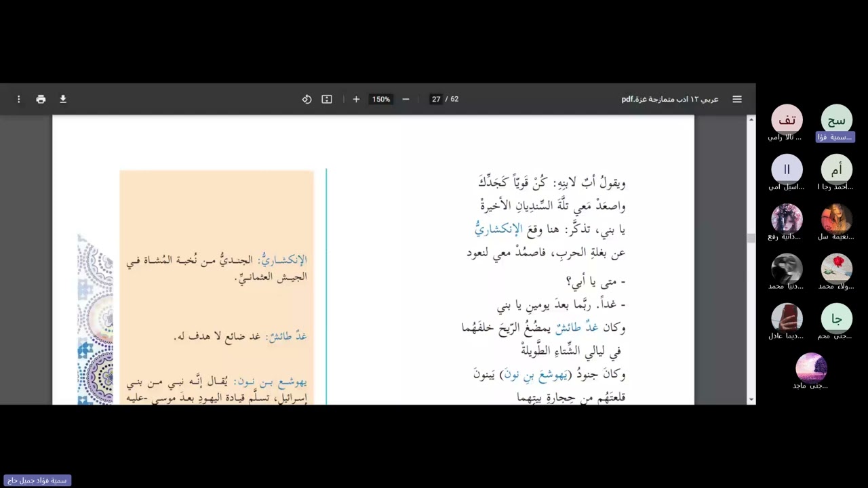Viewport: 868px width, 488px height.
Task: Click the تالا رامي participant name
Action: click(785, 137)
